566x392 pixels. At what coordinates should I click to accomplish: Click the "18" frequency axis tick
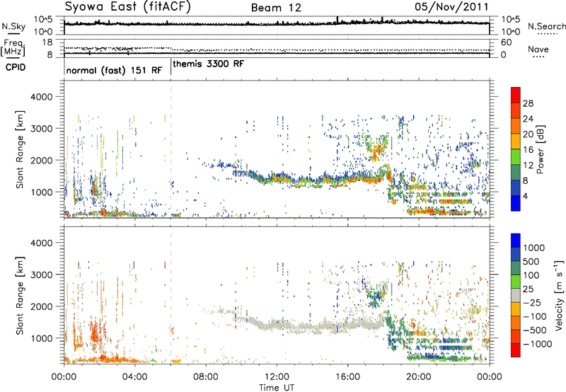coord(47,42)
